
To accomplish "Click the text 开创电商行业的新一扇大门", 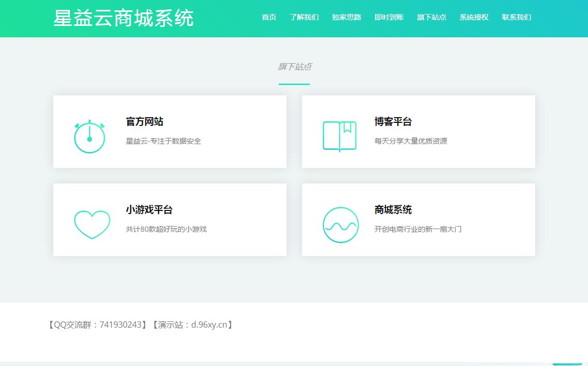I will pos(418,229).
